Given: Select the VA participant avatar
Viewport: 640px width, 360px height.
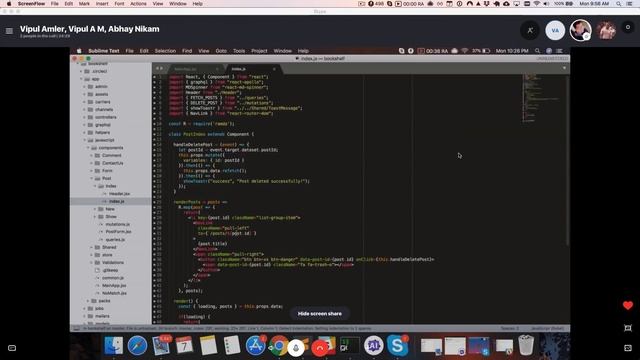Looking at the screenshot, I should (555, 30).
